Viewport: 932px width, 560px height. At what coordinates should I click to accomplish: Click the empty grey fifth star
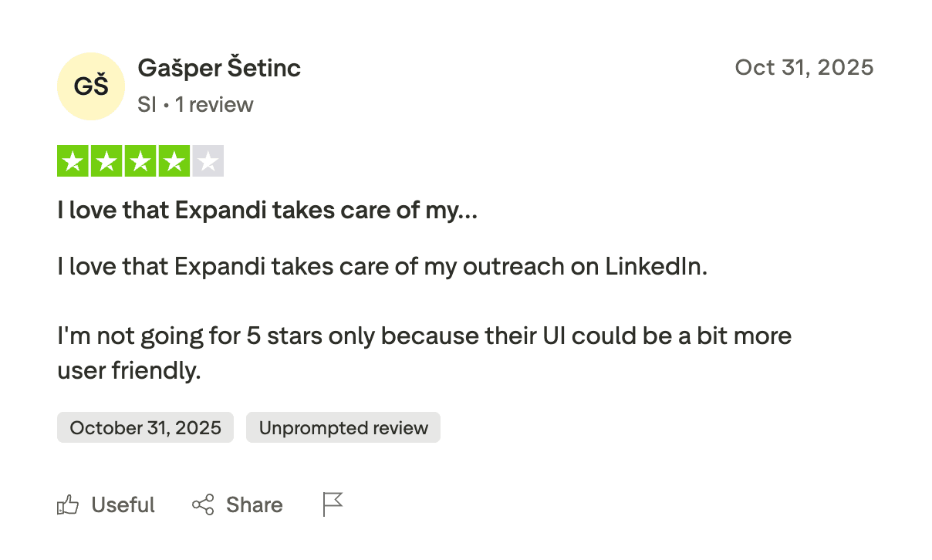click(x=208, y=161)
